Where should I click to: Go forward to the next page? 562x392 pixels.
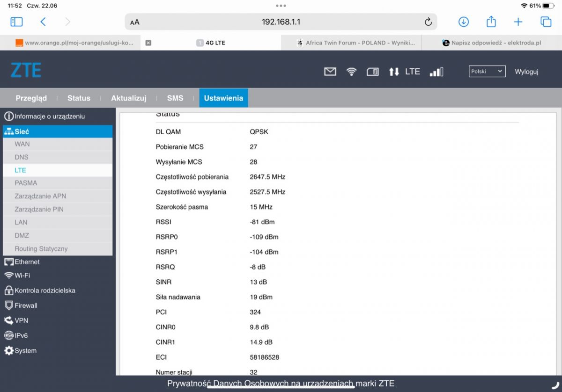tap(67, 22)
